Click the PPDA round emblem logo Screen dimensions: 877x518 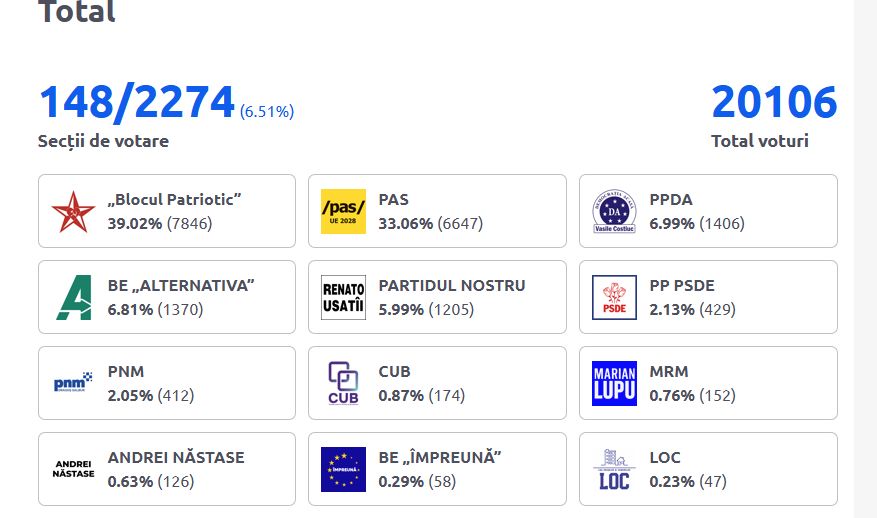pyautogui.click(x=614, y=211)
